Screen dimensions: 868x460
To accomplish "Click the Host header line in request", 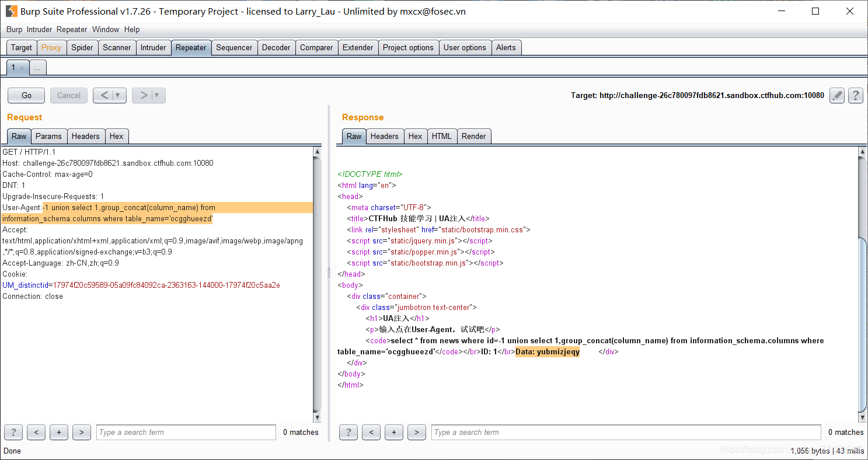I will click(108, 163).
